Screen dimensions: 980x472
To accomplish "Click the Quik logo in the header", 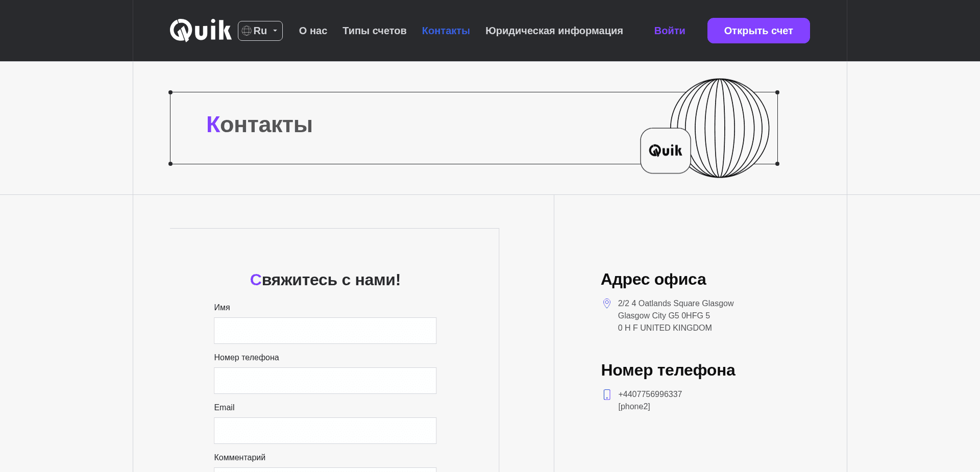I will tap(200, 31).
